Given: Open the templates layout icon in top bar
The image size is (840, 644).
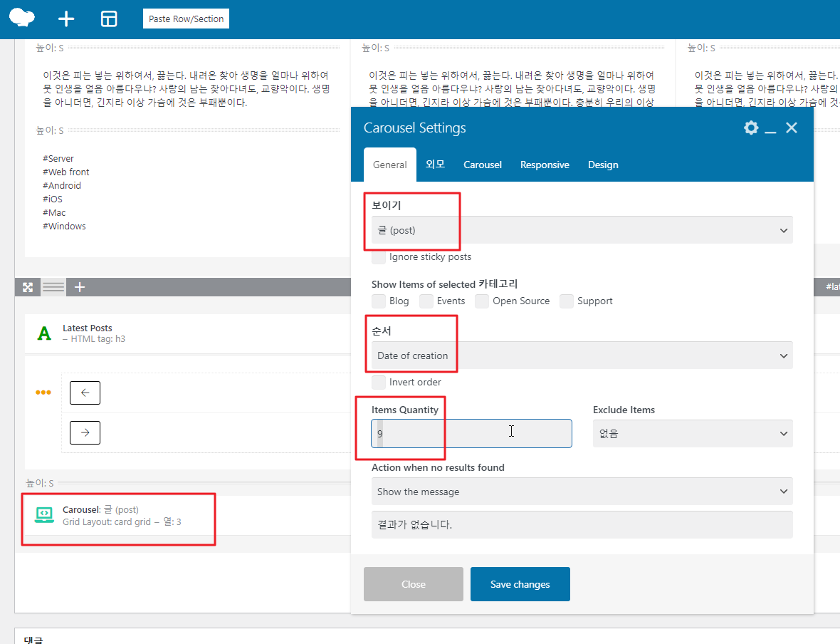Looking at the screenshot, I should (109, 19).
